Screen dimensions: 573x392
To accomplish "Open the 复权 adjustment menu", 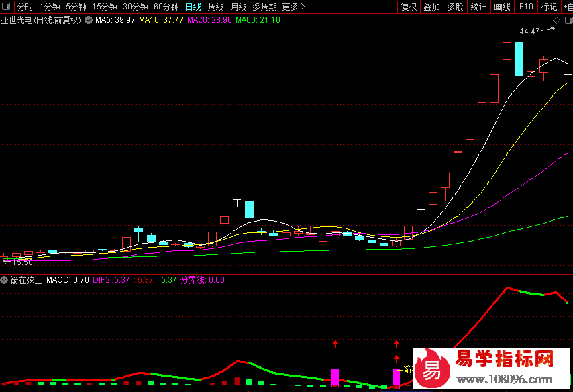I will click(409, 7).
